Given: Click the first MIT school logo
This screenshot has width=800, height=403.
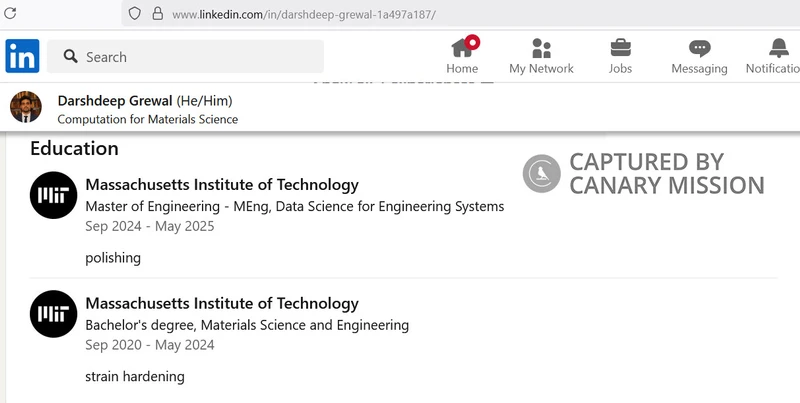Looking at the screenshot, I should (x=50, y=193).
